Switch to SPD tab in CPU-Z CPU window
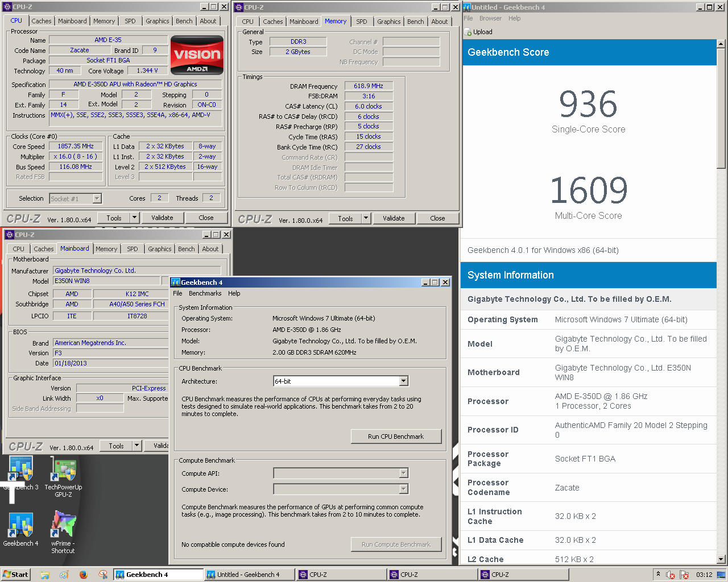This screenshot has width=728, height=582. click(130, 21)
